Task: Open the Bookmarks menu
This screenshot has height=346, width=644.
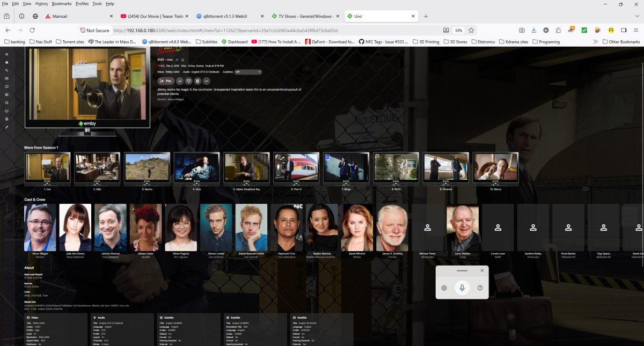Action: click(62, 4)
